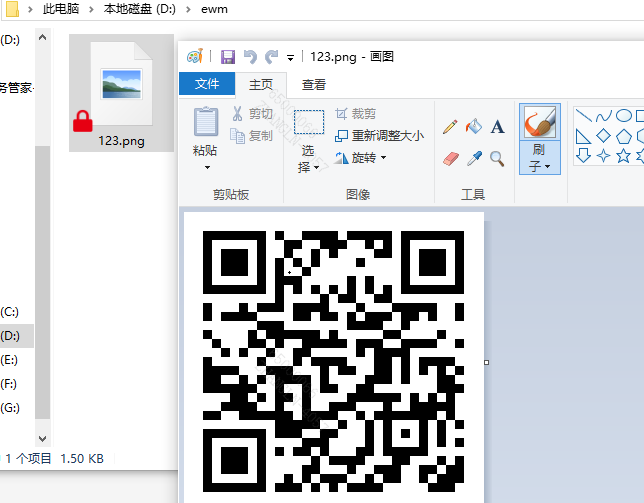
Task: Choose the pentagon shape
Action: [623, 136]
